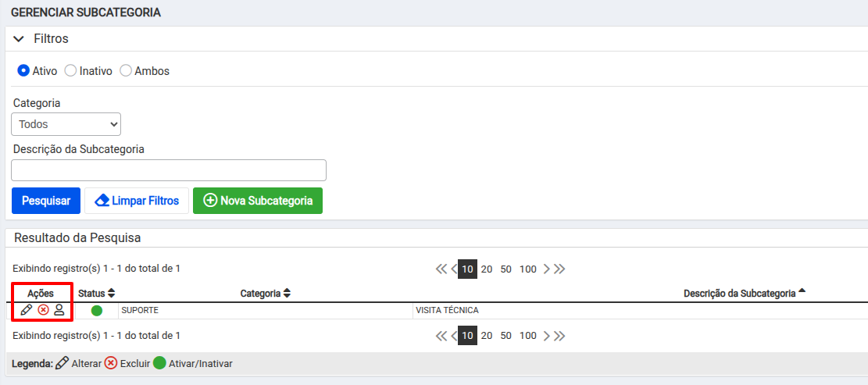Collapse the Filtros section chevron
Viewport: 868px width, 385px height.
point(19,39)
